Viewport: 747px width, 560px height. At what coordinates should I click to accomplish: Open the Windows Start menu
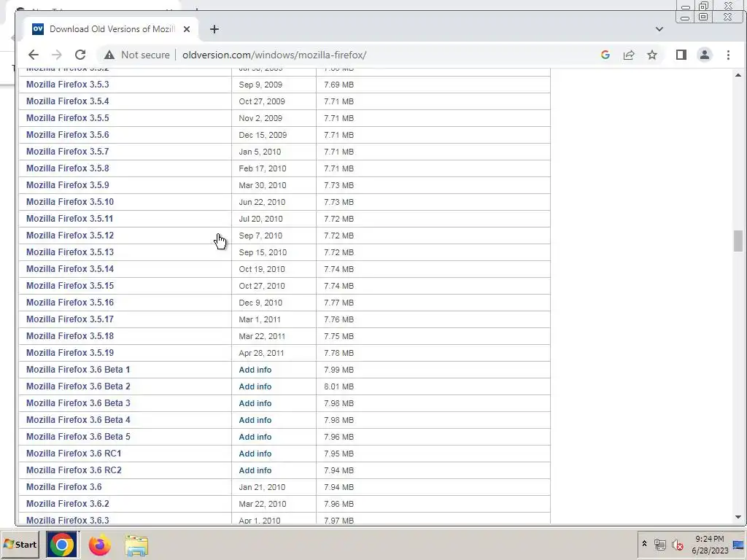pos(20,544)
